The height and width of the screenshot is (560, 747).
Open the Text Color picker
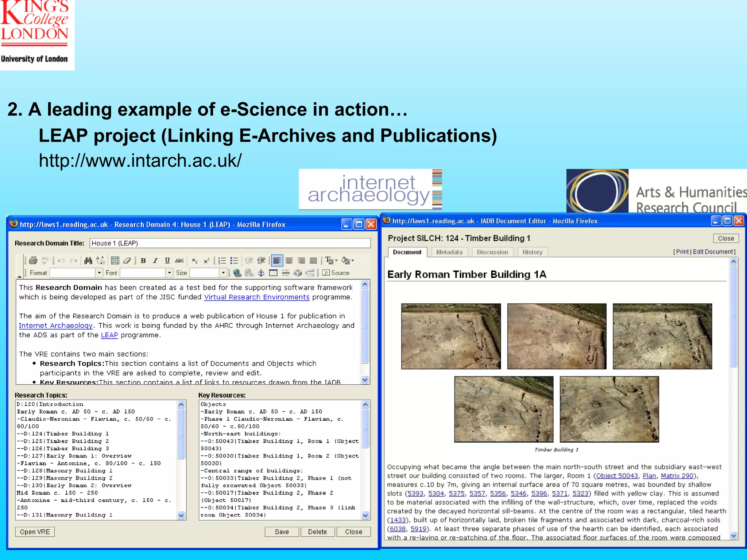coord(331,260)
